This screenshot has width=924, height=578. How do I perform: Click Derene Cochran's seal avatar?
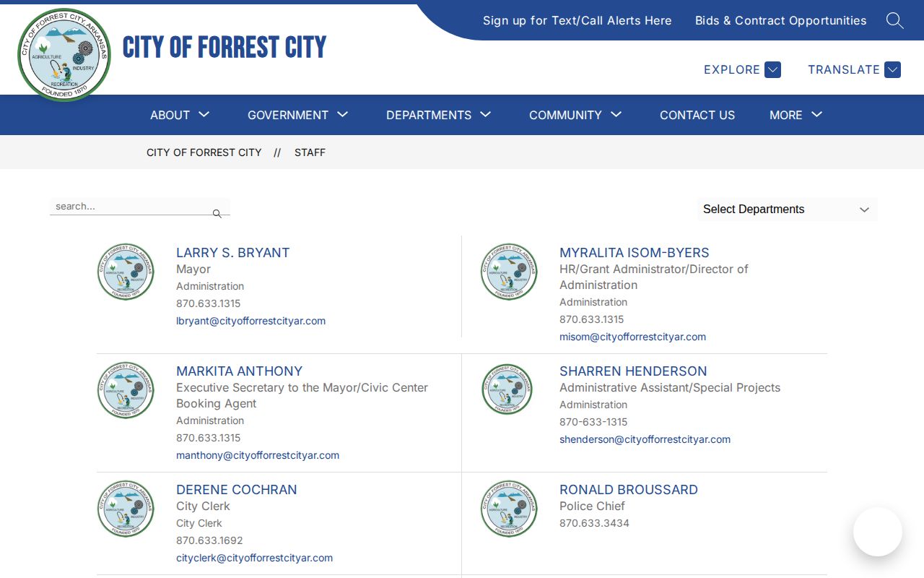click(126, 509)
